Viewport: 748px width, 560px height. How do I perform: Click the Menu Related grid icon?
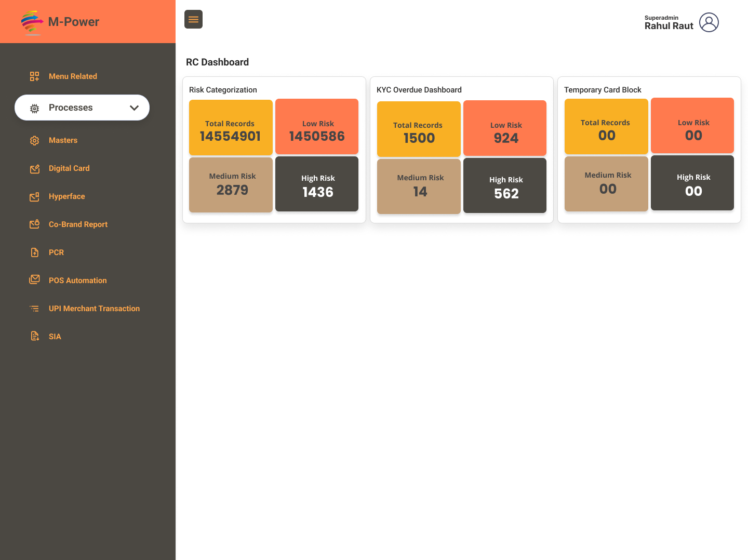pyautogui.click(x=34, y=76)
